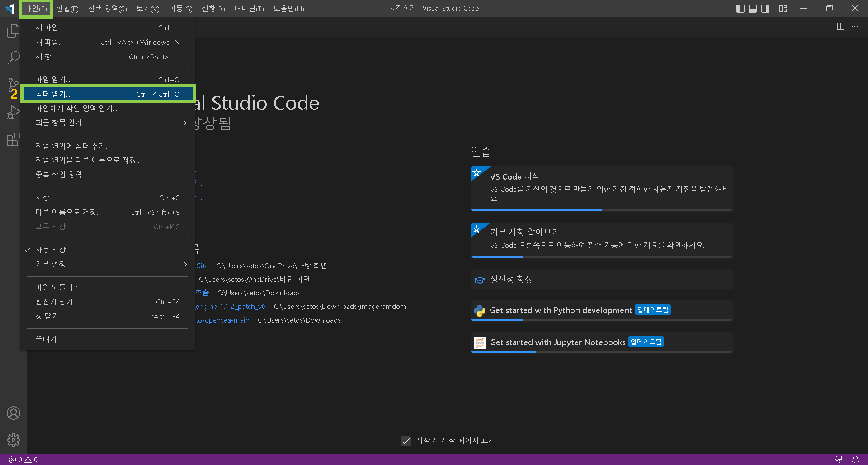Select 폴더 열기... menu entry
Viewport: 868px width, 465px height.
(x=107, y=94)
